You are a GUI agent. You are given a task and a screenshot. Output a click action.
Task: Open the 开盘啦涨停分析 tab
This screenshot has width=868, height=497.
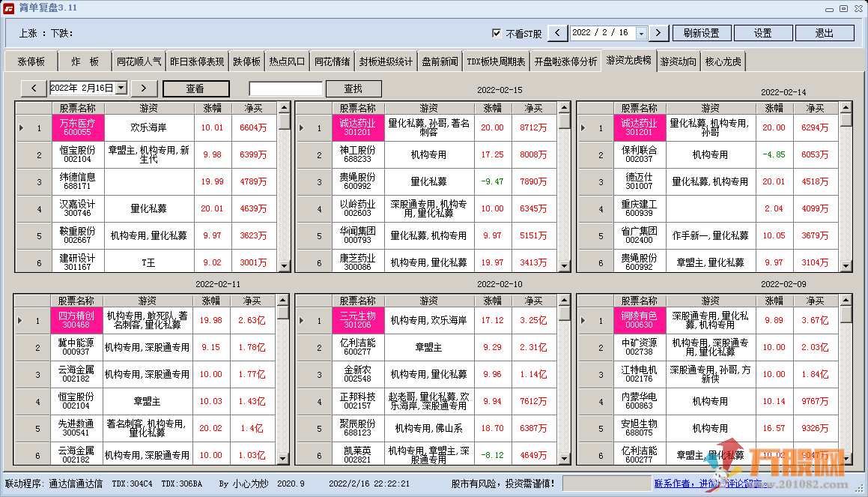pos(565,61)
